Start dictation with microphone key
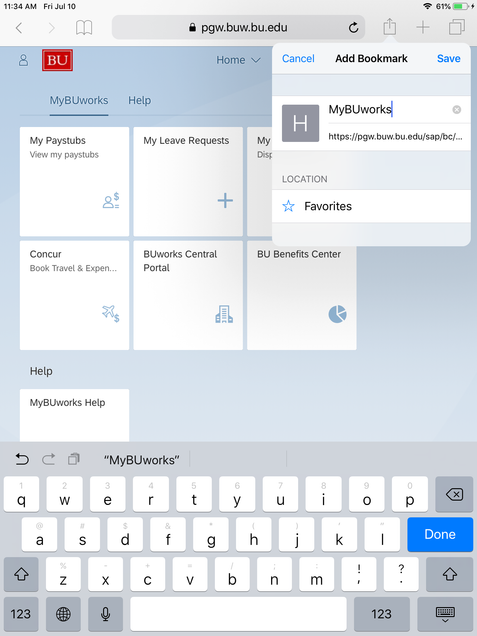477x636 pixels. [x=105, y=614]
